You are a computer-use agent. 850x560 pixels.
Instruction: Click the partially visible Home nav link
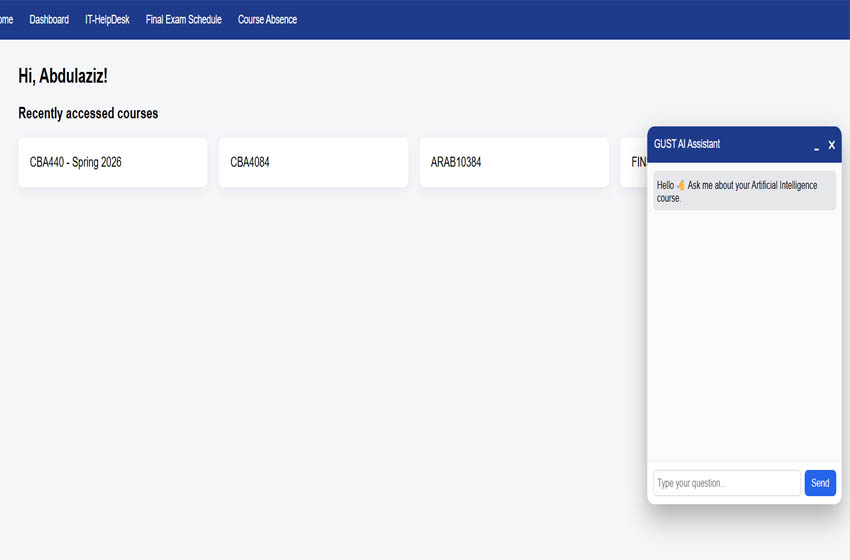tap(7, 20)
